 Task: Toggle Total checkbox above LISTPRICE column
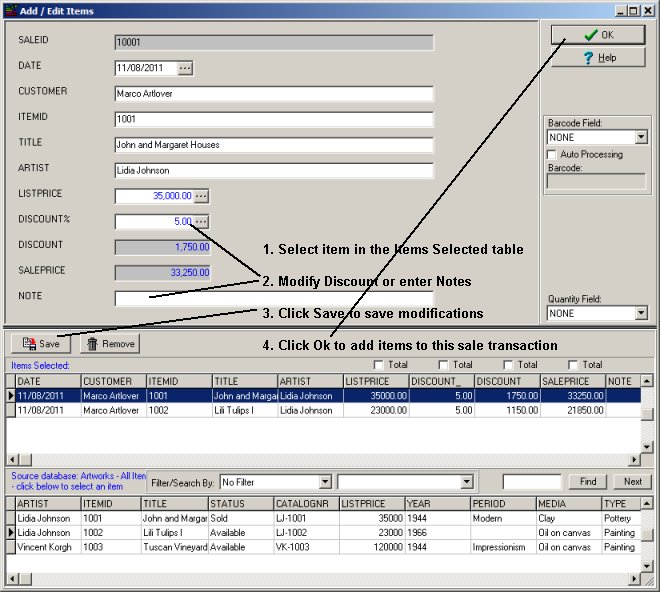378,365
